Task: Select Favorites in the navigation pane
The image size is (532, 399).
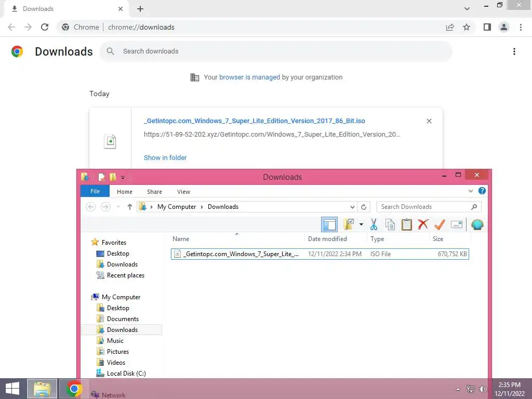Action: pyautogui.click(x=114, y=242)
